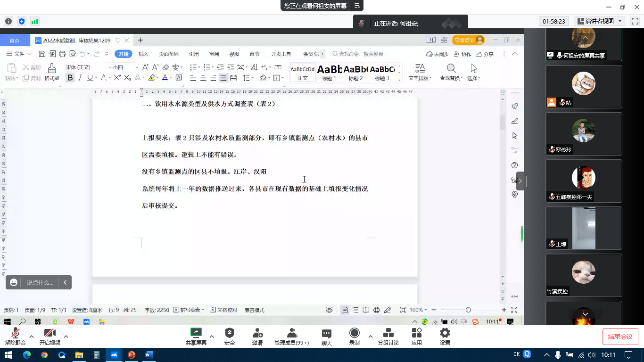Toggle bold formatting in the WPS ribbon
The height and width of the screenshot is (362, 644).
pyautogui.click(x=70, y=78)
